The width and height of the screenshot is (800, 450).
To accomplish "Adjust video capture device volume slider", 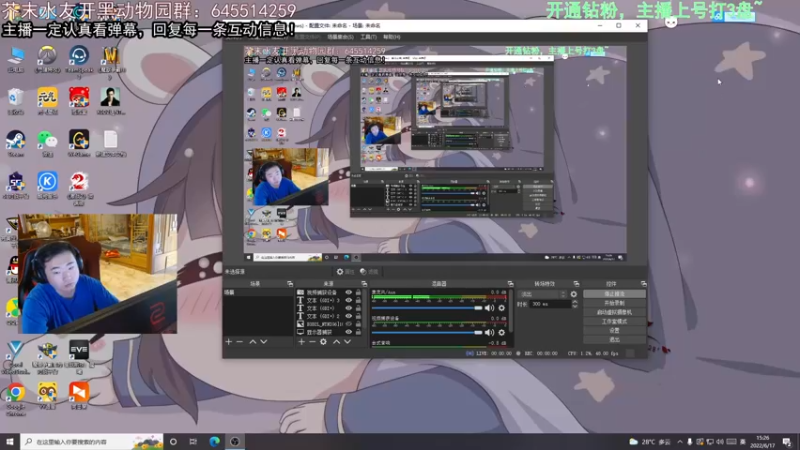I will 427,332.
